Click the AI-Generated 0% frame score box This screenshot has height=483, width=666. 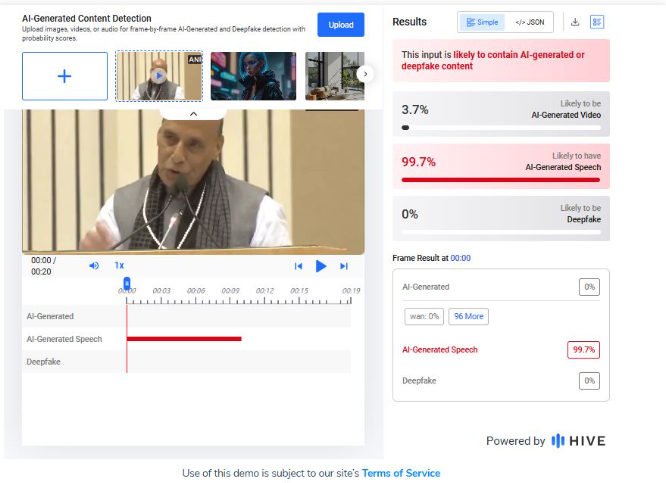589,287
